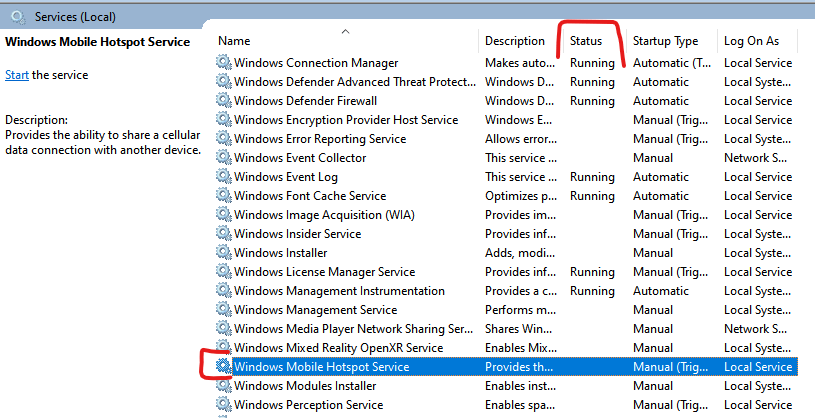This screenshot has width=815, height=418.
Task: Click gear icon of Windows Error Reporting Service
Action: point(224,138)
